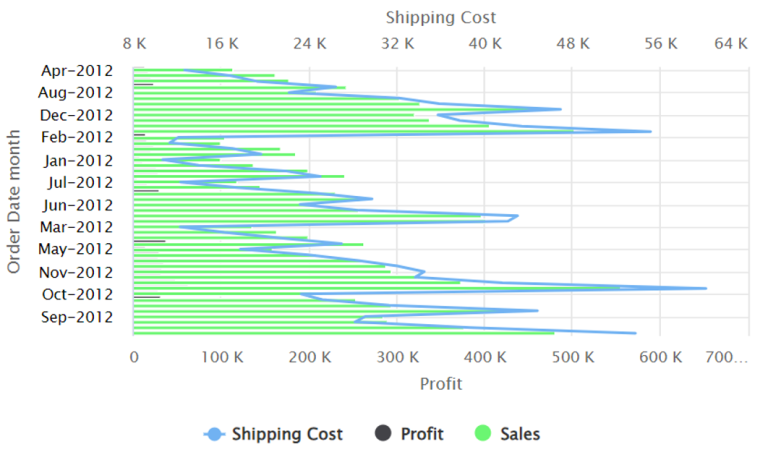Click the 24 K top axis tick

[x=310, y=44]
